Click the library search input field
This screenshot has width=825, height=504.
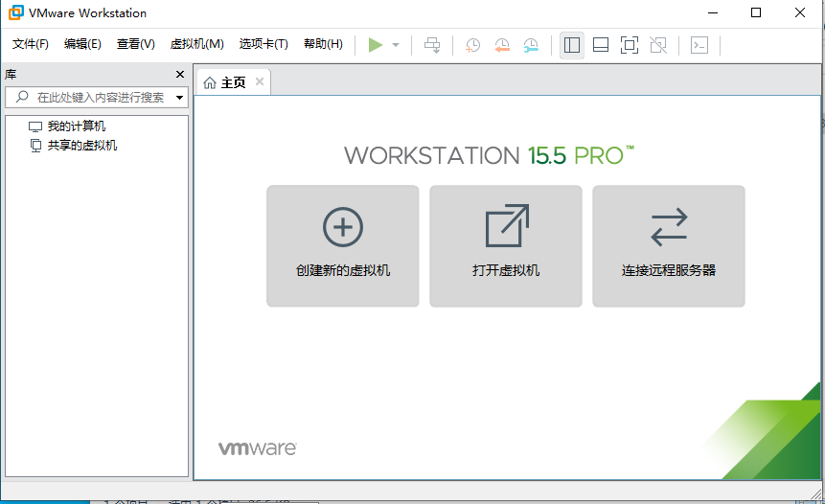click(x=97, y=98)
